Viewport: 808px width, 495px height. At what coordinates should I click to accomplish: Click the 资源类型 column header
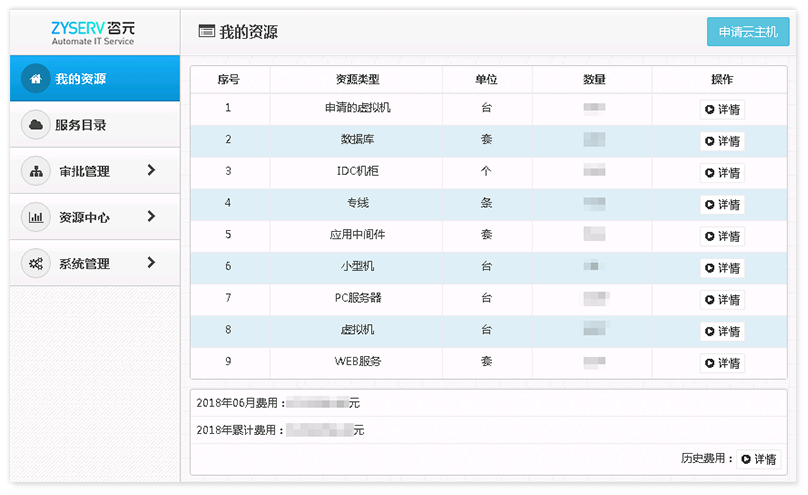pos(357,80)
